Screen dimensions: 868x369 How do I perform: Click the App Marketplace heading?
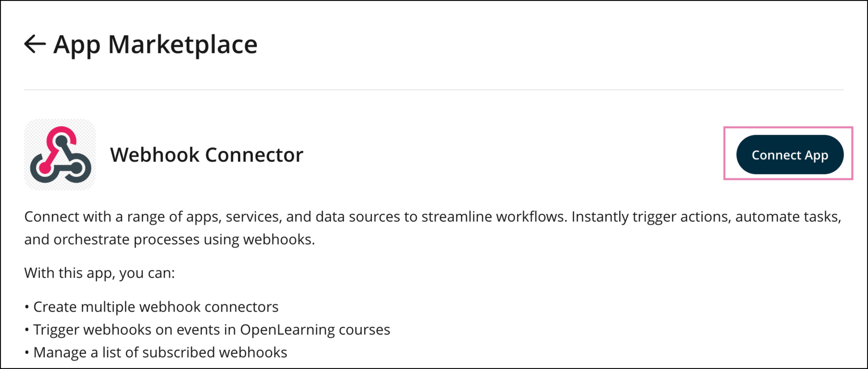click(x=155, y=44)
